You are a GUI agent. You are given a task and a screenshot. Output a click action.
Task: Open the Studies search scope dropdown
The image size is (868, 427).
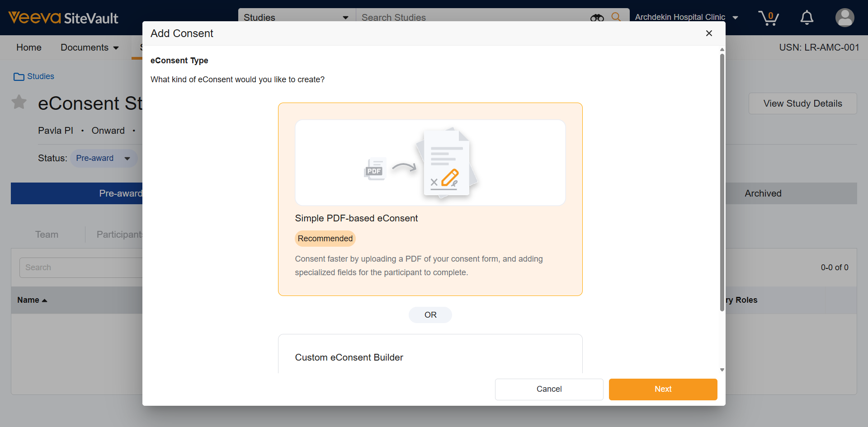[297, 17]
